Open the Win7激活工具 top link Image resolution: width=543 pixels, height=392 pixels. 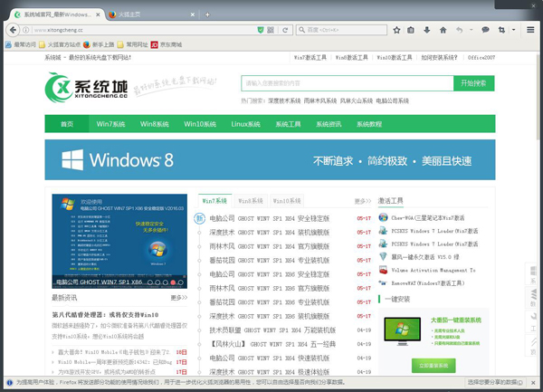pyautogui.click(x=310, y=57)
